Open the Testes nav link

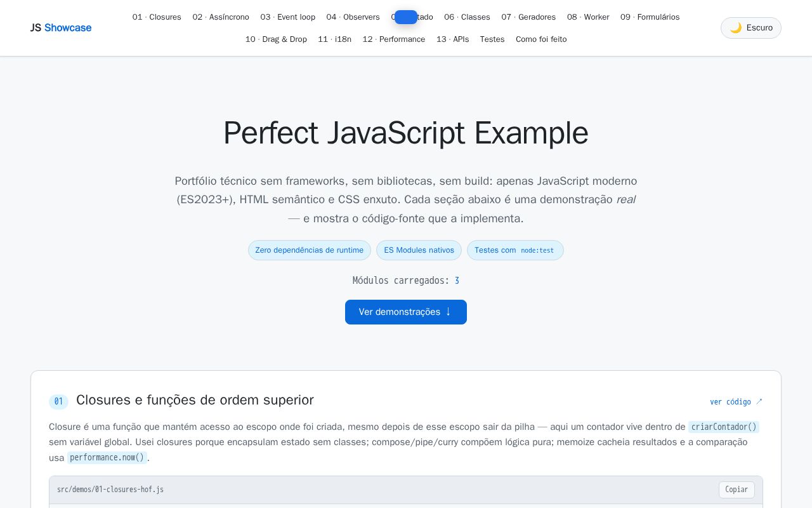click(x=492, y=39)
